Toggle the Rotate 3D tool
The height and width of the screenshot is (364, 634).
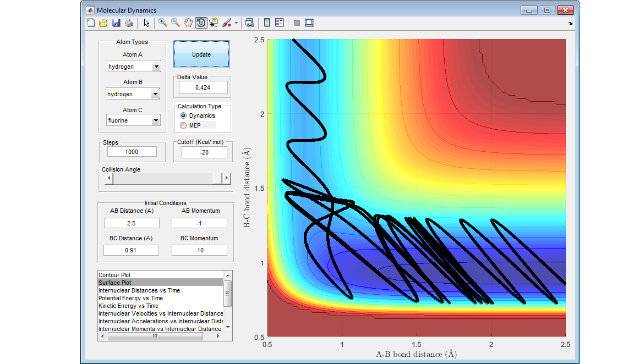point(201,23)
